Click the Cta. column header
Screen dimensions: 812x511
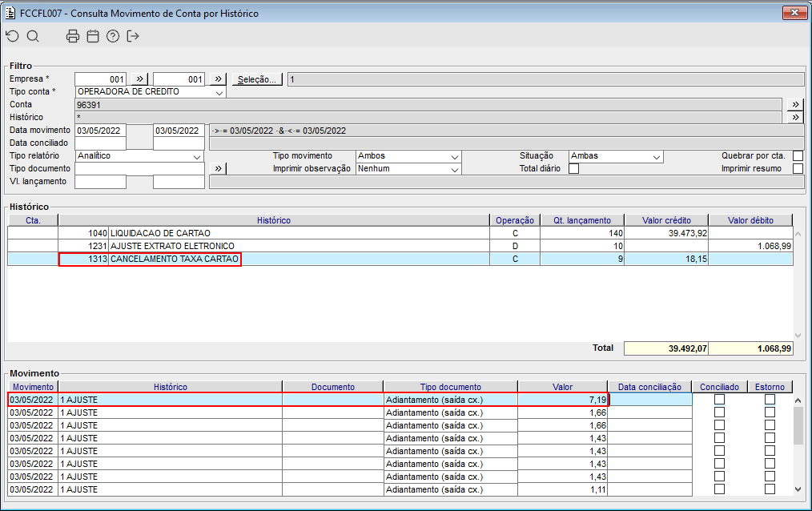33,220
